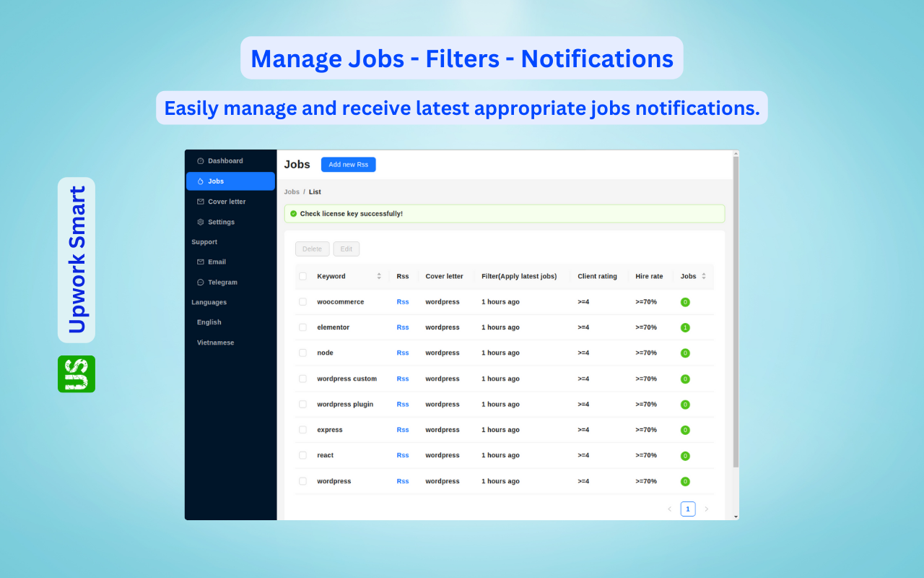Click the Dashboard icon in sidebar

[x=201, y=161]
